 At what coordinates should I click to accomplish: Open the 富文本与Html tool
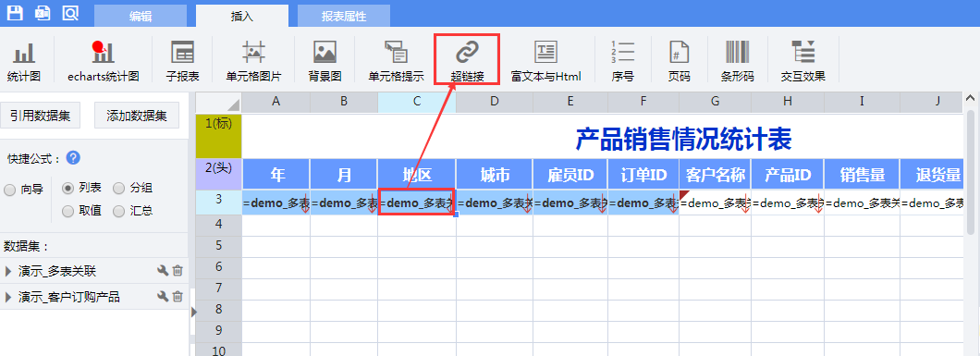click(x=545, y=61)
